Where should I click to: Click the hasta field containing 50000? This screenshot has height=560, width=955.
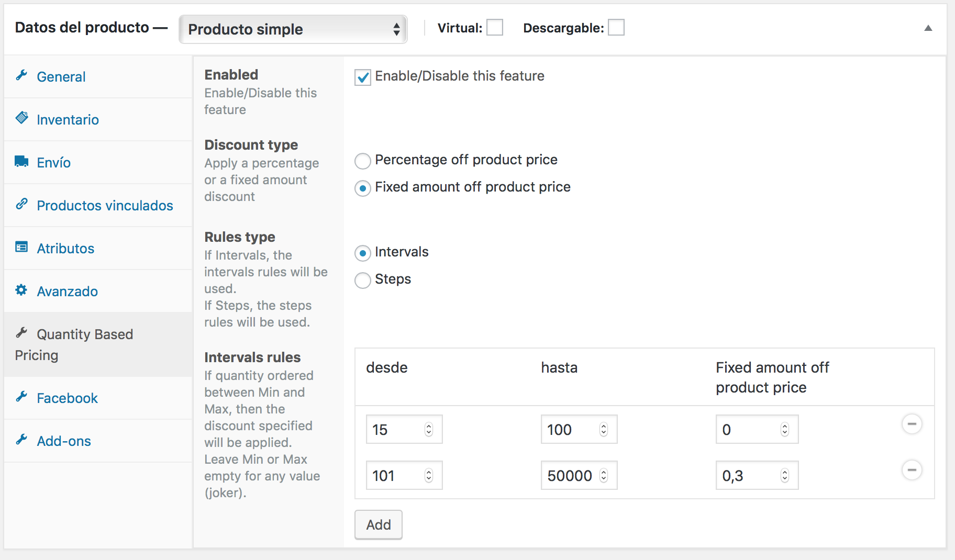click(x=571, y=476)
